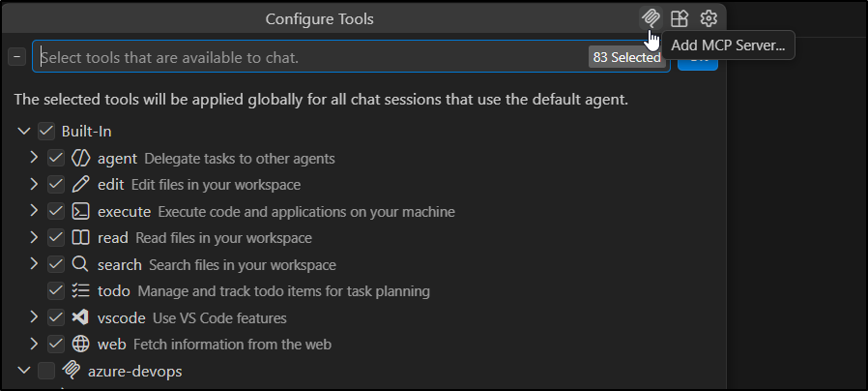The image size is (868, 391).
Task: Click the execute terminal icon
Action: point(81,211)
